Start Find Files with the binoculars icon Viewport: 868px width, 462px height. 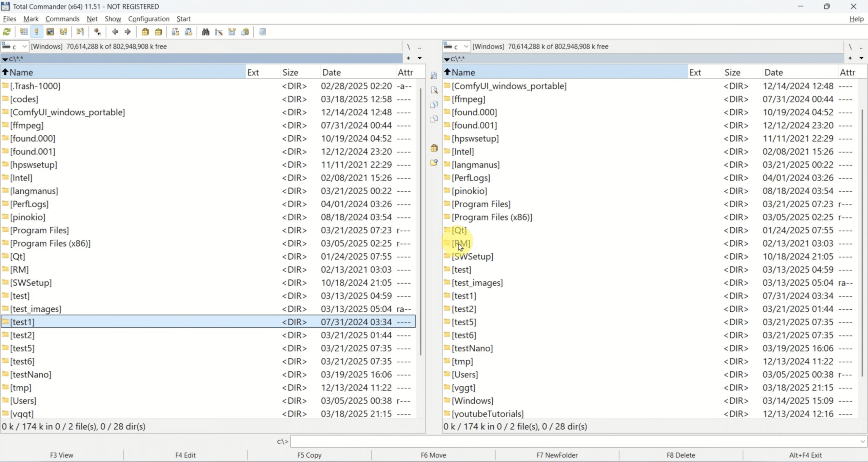pos(206,32)
